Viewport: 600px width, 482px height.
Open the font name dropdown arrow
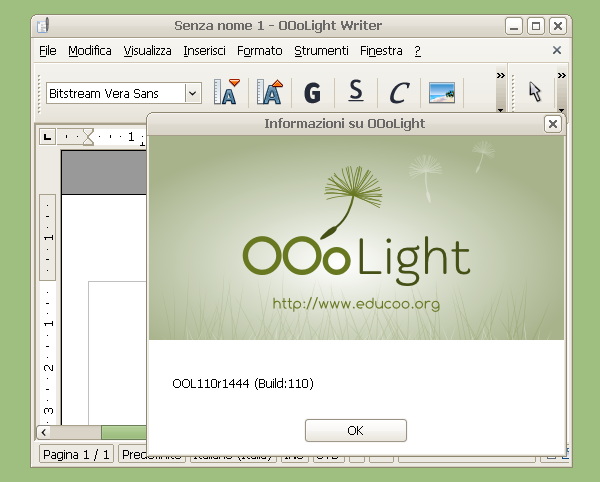point(193,93)
